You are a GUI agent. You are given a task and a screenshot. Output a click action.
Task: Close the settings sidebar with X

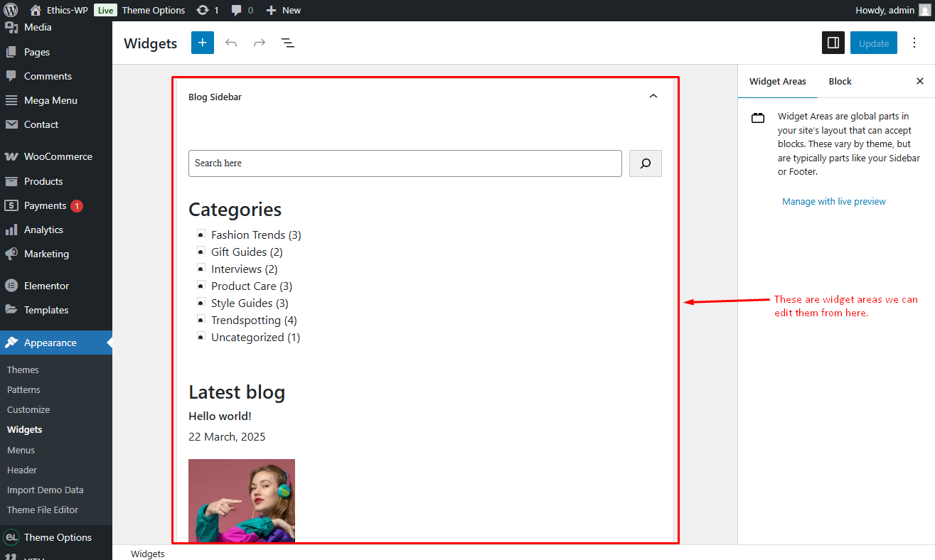click(920, 81)
